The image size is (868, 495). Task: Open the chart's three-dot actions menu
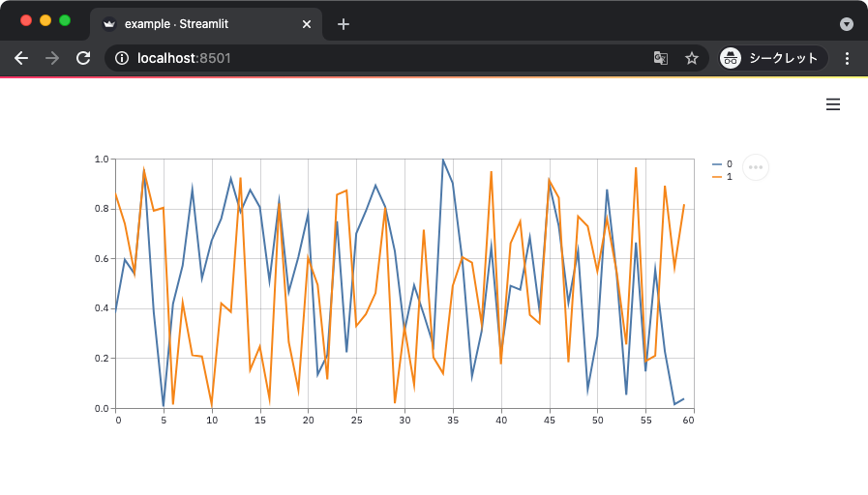pyautogui.click(x=755, y=167)
